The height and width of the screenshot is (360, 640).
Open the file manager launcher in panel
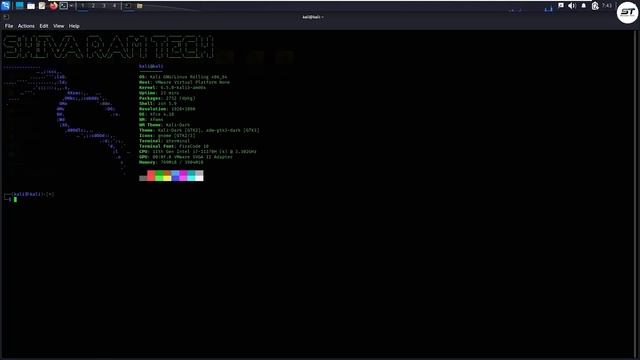point(31,6)
